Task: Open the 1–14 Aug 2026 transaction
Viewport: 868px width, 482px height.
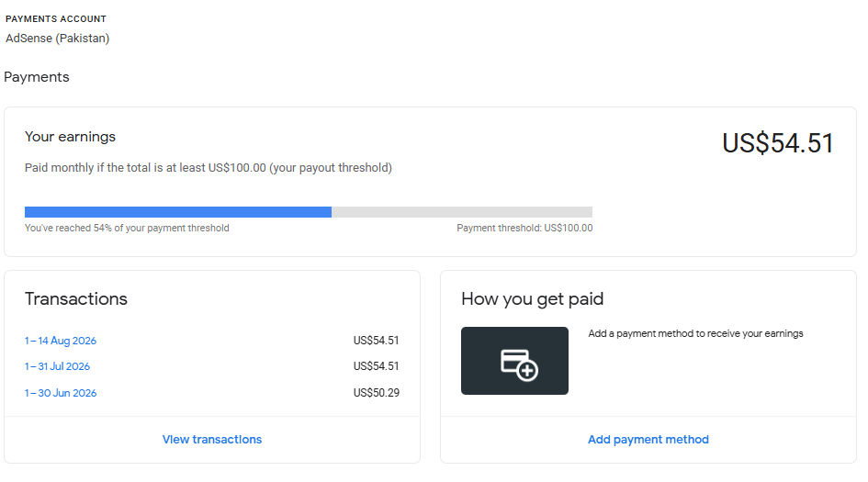Action: pos(61,341)
